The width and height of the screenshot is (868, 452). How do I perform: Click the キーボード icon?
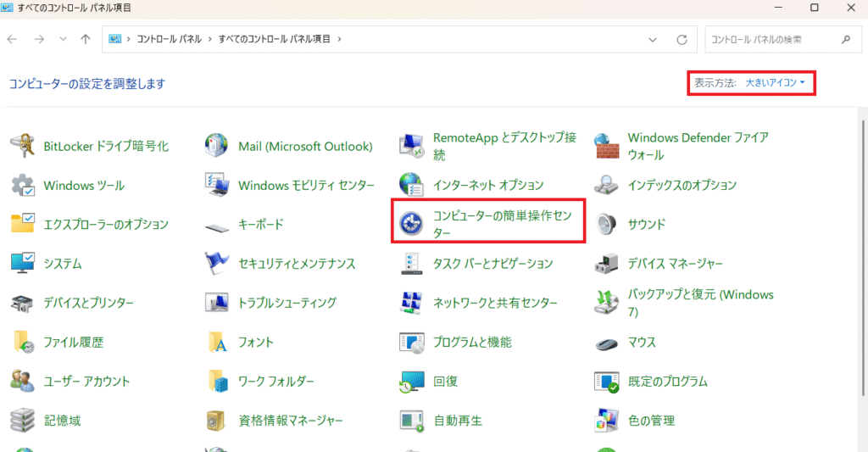pyautogui.click(x=216, y=226)
